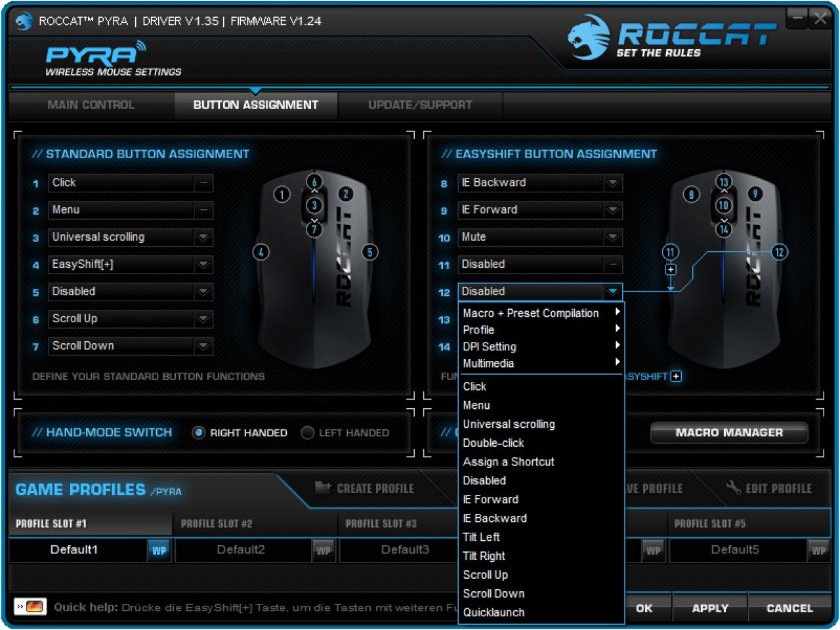The height and width of the screenshot is (630, 840).
Task: Click the German flag quick help language icon
Action: point(30,606)
